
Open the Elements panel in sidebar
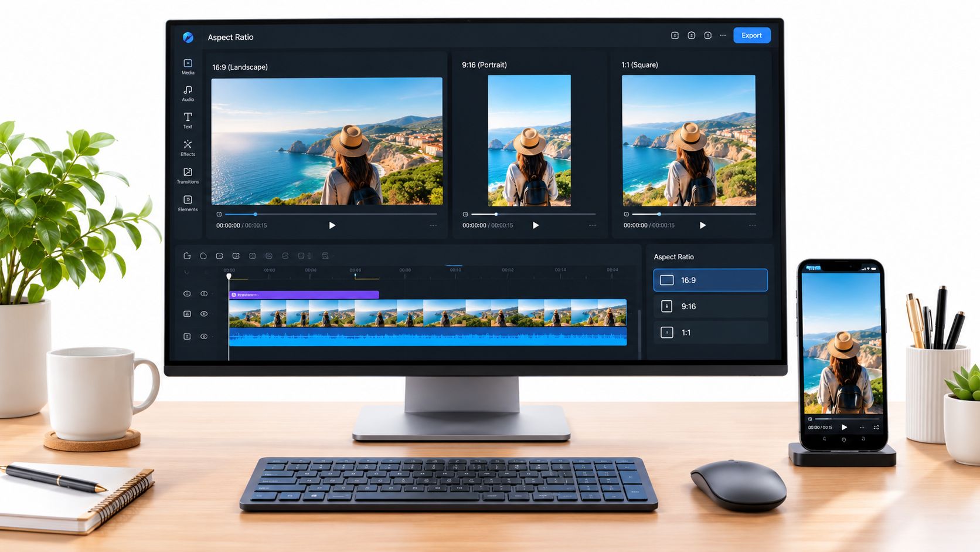tap(188, 202)
